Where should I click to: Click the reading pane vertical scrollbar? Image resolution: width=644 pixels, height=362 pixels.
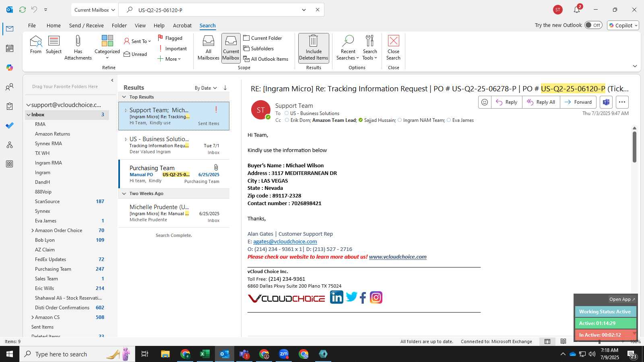tap(634, 147)
